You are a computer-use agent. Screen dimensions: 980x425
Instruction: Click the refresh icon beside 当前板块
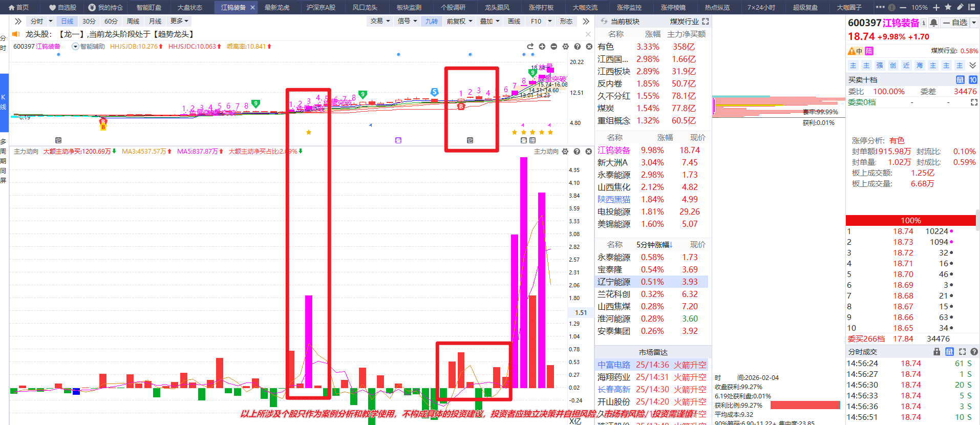(604, 22)
